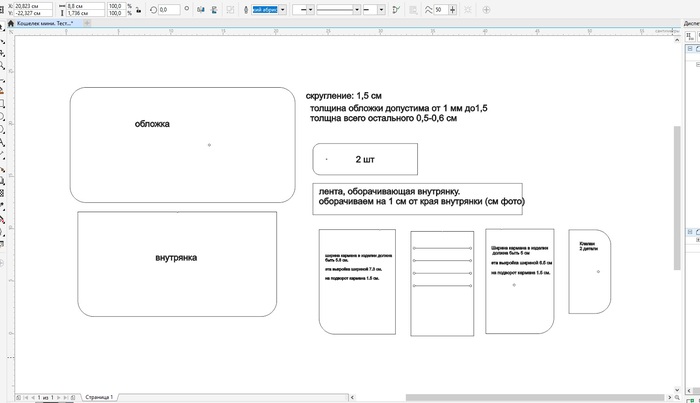Click the scroll down arrow of vertical scrollbar
The width and height of the screenshot is (700, 403).
click(677, 389)
